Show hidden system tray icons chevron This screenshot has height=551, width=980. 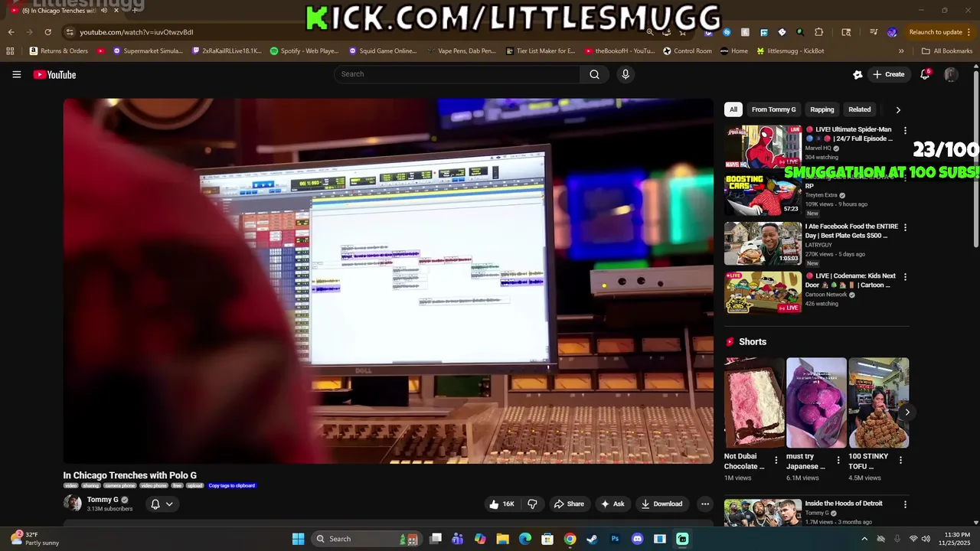coord(864,539)
